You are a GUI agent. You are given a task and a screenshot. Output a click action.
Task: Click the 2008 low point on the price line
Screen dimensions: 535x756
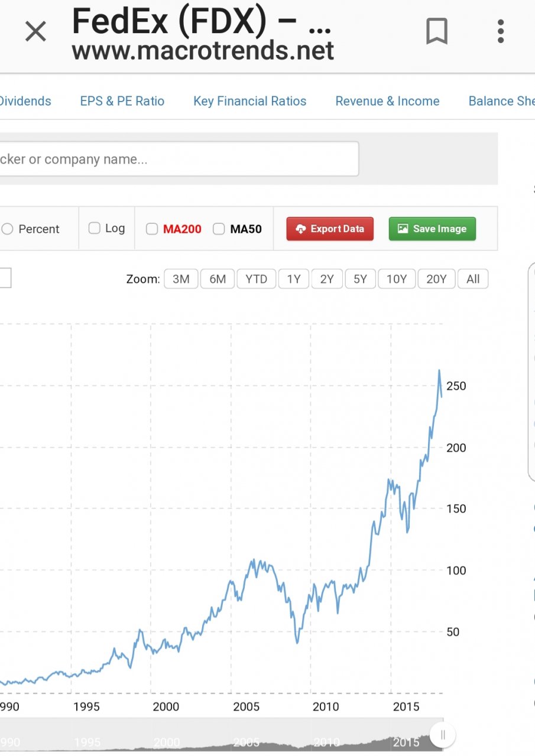(x=297, y=643)
